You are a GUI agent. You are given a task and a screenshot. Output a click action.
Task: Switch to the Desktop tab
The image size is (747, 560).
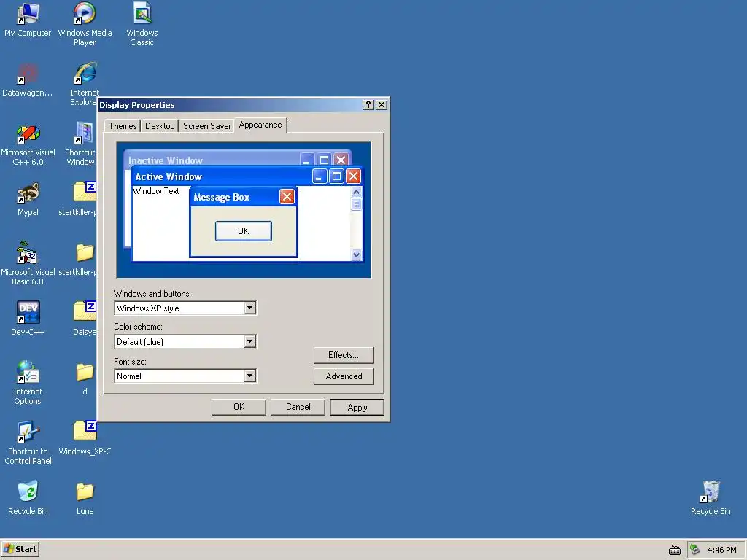click(160, 125)
